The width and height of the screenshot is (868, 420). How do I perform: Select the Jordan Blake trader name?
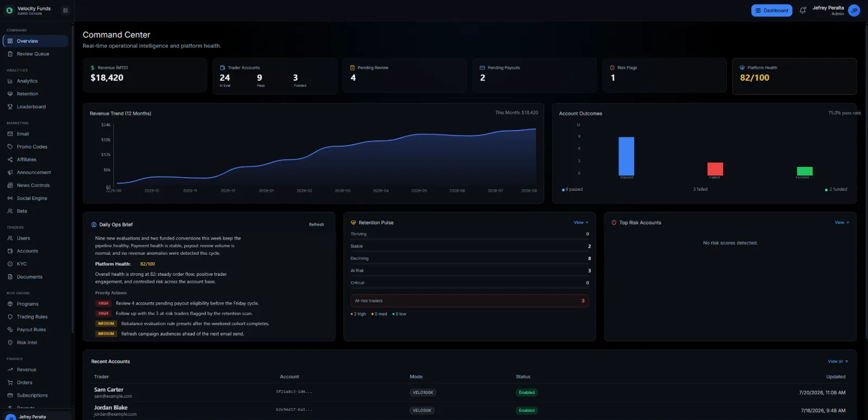[111, 408]
